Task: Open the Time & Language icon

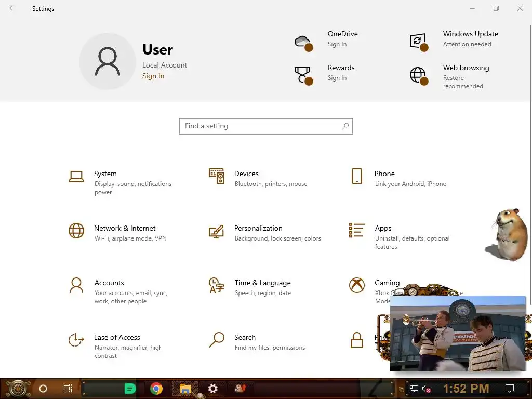Action: point(217,285)
